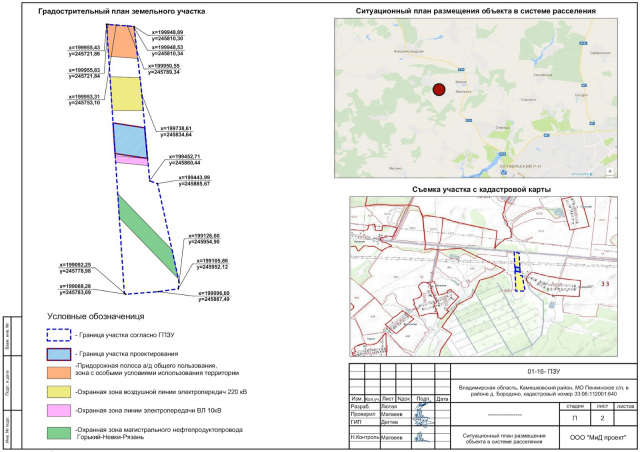Click the red location marker on situational map
The image size is (640, 452).
click(x=439, y=89)
